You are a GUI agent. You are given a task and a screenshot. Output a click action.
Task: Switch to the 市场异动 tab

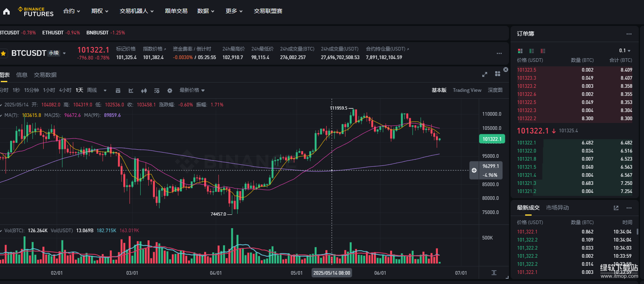(557, 208)
